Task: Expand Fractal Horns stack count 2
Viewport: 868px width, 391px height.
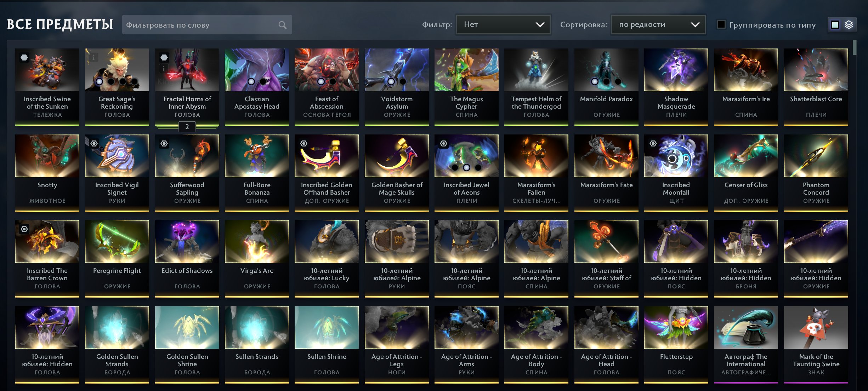Action: pyautogui.click(x=187, y=127)
